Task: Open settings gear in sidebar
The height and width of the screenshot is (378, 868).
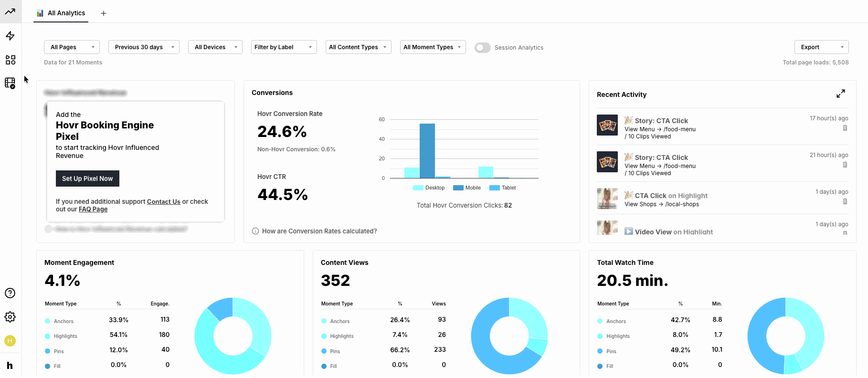Action: (x=10, y=317)
